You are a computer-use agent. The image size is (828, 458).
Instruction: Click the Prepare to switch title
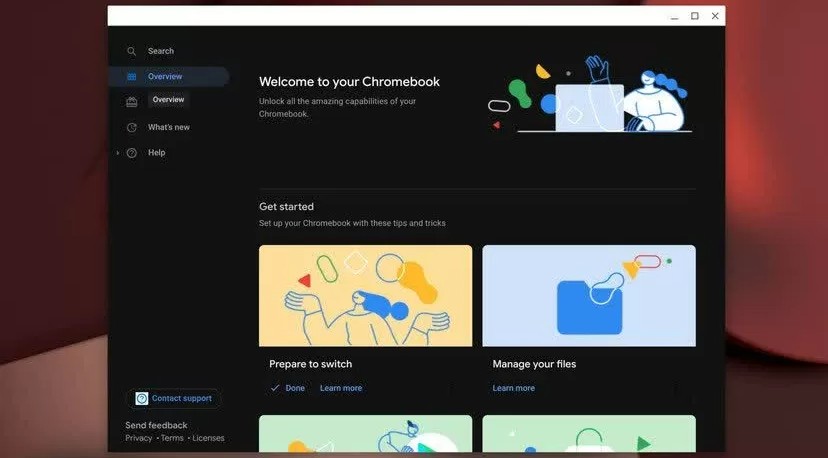tap(310, 364)
